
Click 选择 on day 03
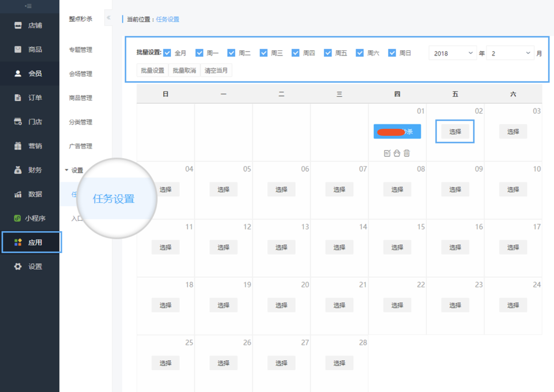pyautogui.click(x=513, y=131)
